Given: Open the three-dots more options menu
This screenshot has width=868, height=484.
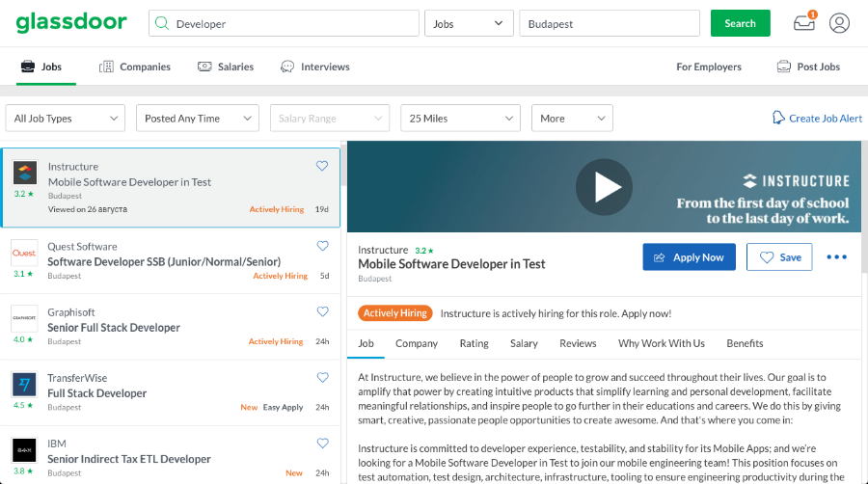Looking at the screenshot, I should coord(836,256).
